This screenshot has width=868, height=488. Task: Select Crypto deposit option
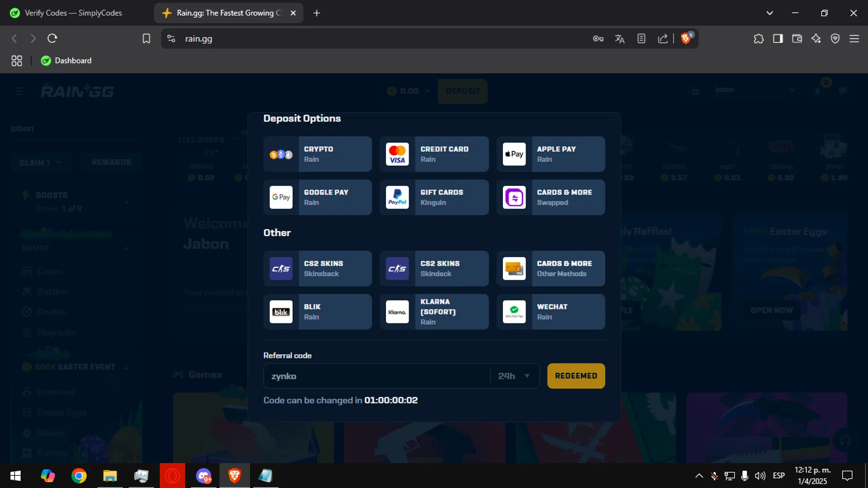(x=318, y=154)
